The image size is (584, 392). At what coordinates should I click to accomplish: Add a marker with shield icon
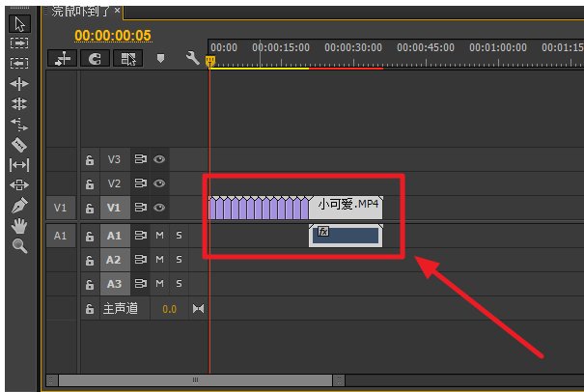coord(160,59)
